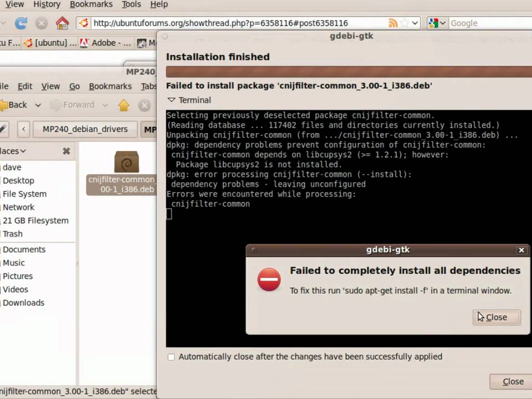Click the file manager Up folder icon
Screen dimensions: 532x399
coord(124,105)
